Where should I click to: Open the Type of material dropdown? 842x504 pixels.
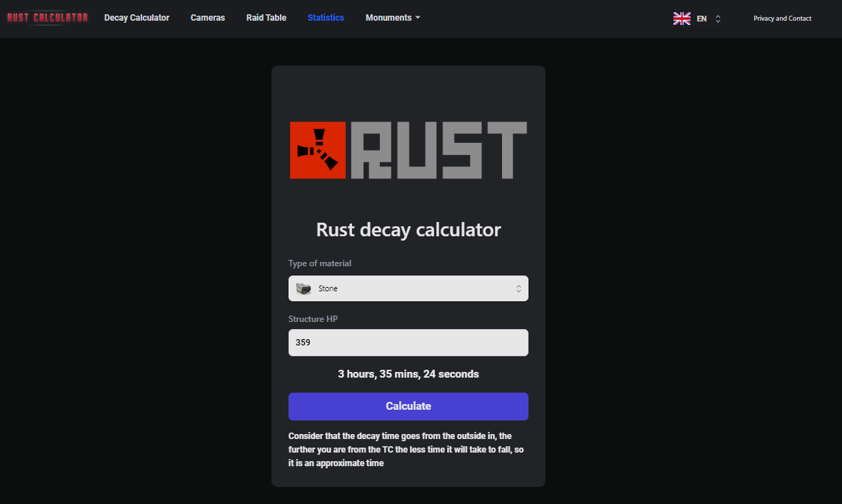[x=408, y=289]
